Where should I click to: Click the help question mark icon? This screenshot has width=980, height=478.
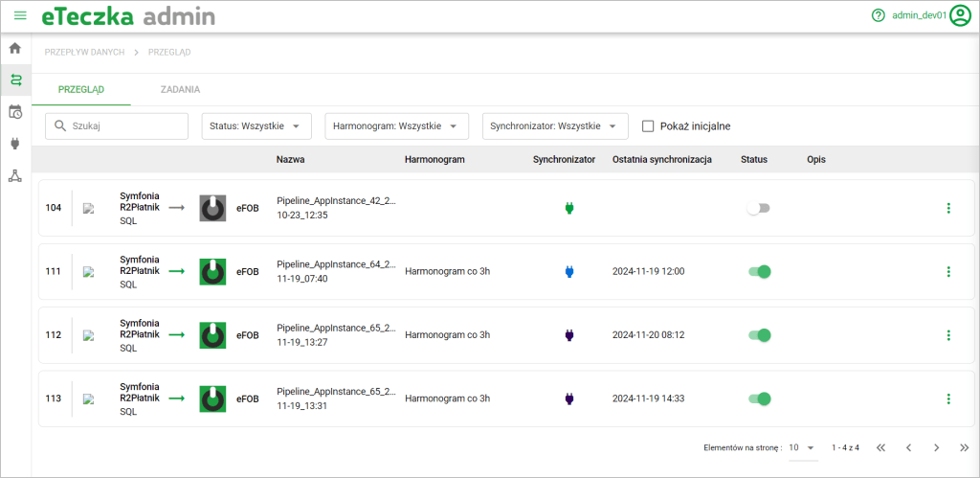click(x=878, y=16)
